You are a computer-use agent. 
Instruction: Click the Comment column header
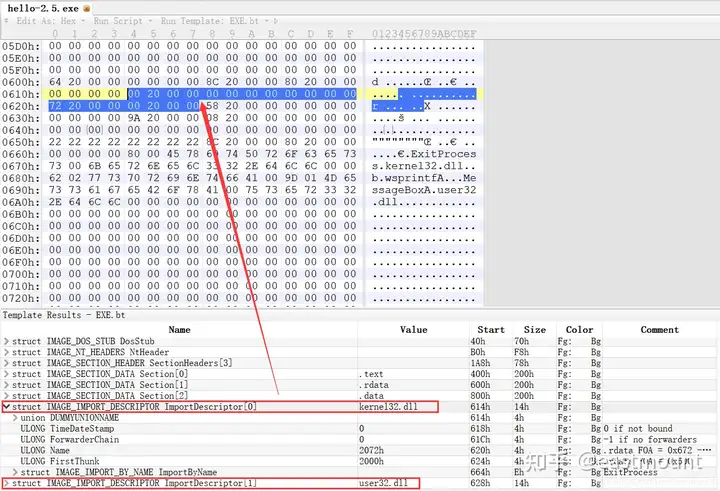click(659, 330)
